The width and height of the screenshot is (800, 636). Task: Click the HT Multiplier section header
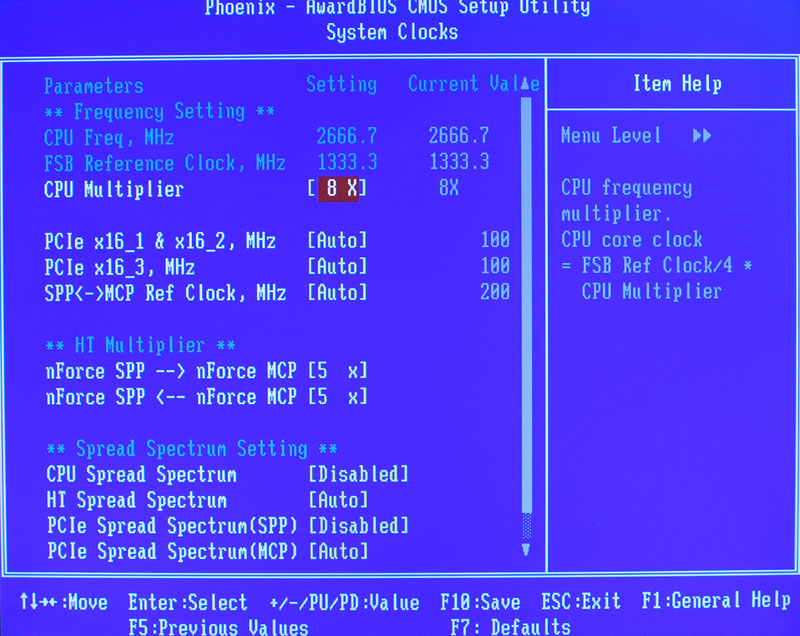pyautogui.click(x=140, y=346)
